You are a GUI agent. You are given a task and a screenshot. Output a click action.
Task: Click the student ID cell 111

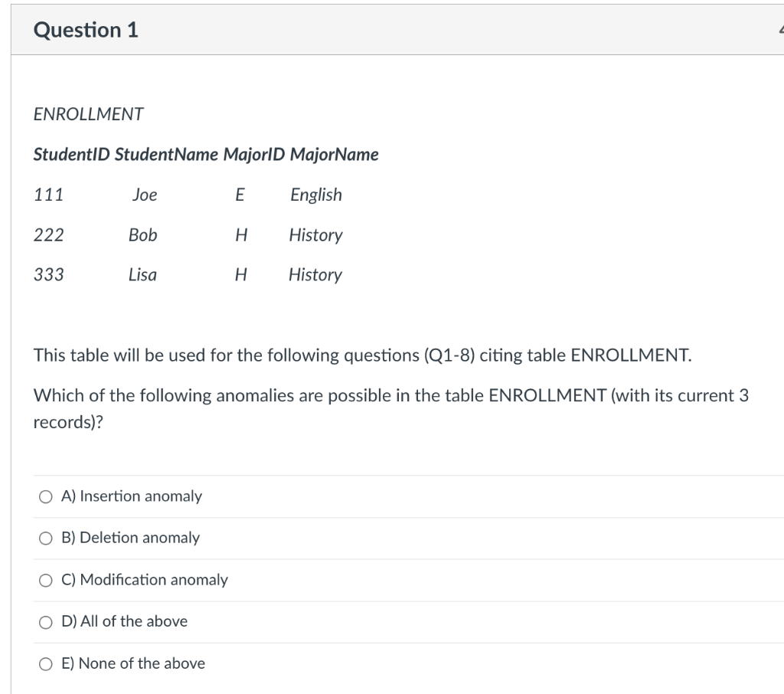(48, 195)
